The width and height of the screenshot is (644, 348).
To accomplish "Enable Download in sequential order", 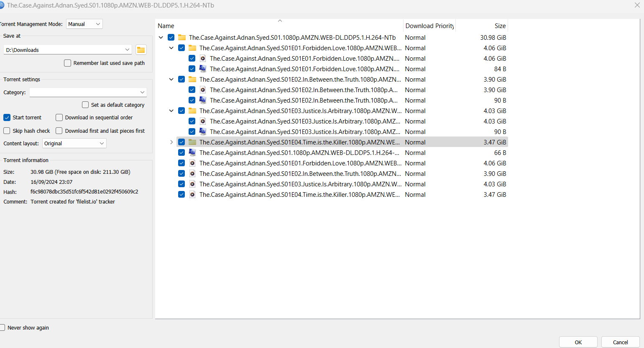I will [x=59, y=118].
